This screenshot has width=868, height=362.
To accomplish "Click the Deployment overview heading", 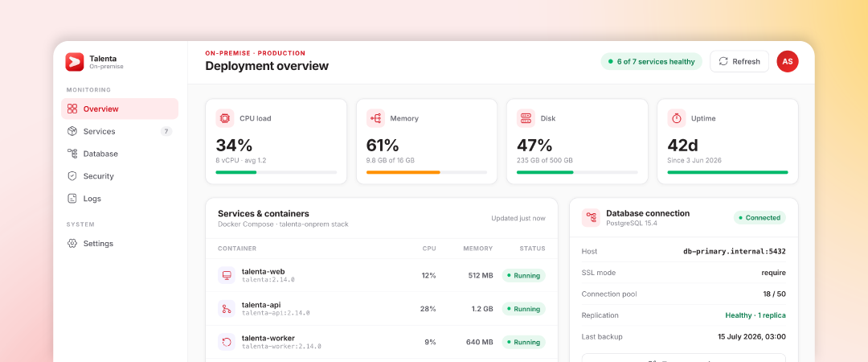I will (267, 66).
